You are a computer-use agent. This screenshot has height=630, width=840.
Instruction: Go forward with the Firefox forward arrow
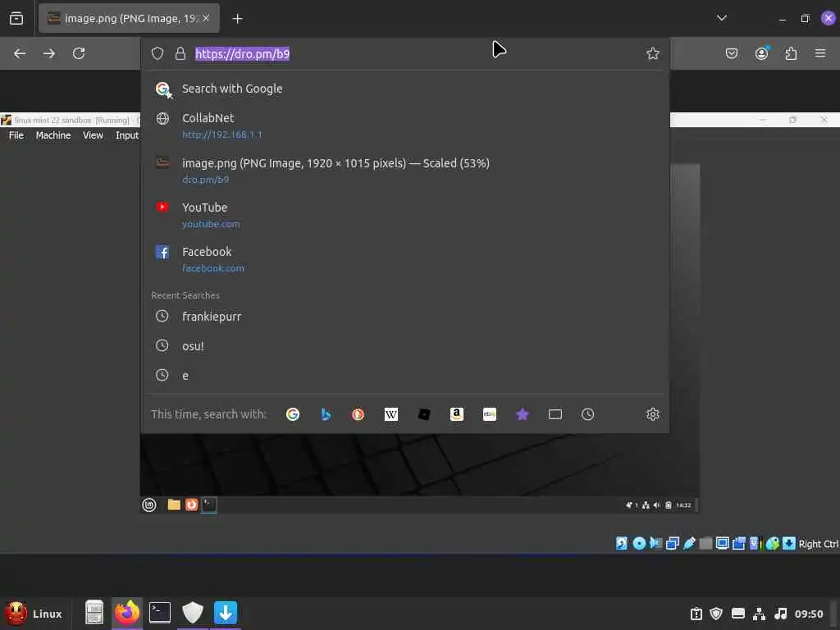[48, 53]
